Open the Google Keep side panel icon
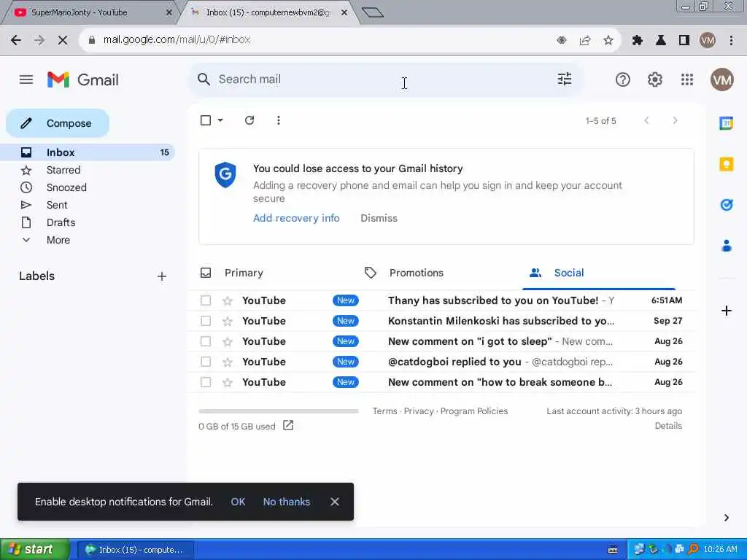This screenshot has width=747, height=560. click(726, 164)
